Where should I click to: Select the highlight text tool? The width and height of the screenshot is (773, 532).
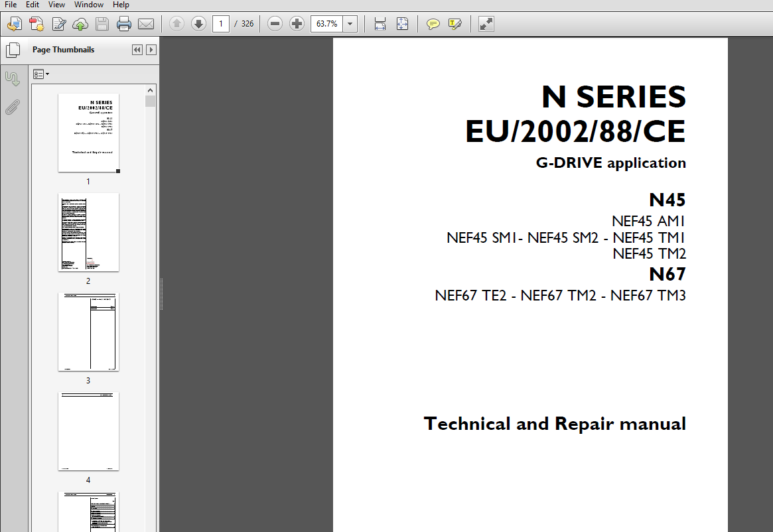[x=455, y=24]
